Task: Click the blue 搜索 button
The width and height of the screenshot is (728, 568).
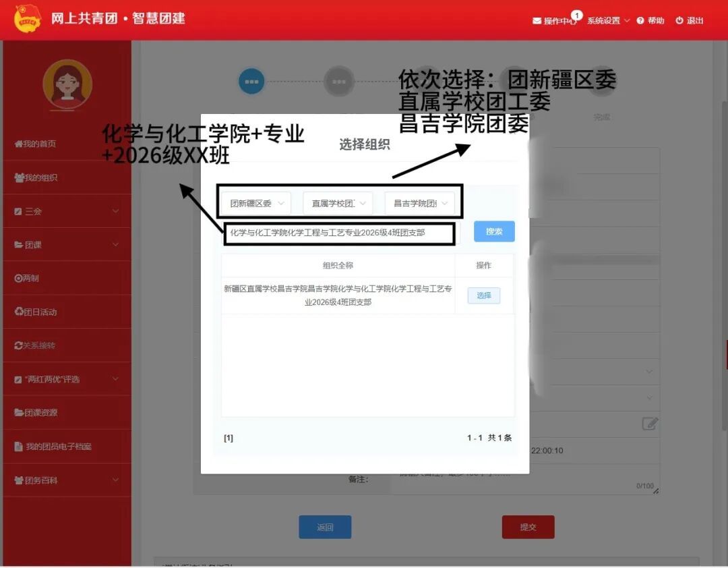Action: pyautogui.click(x=494, y=231)
